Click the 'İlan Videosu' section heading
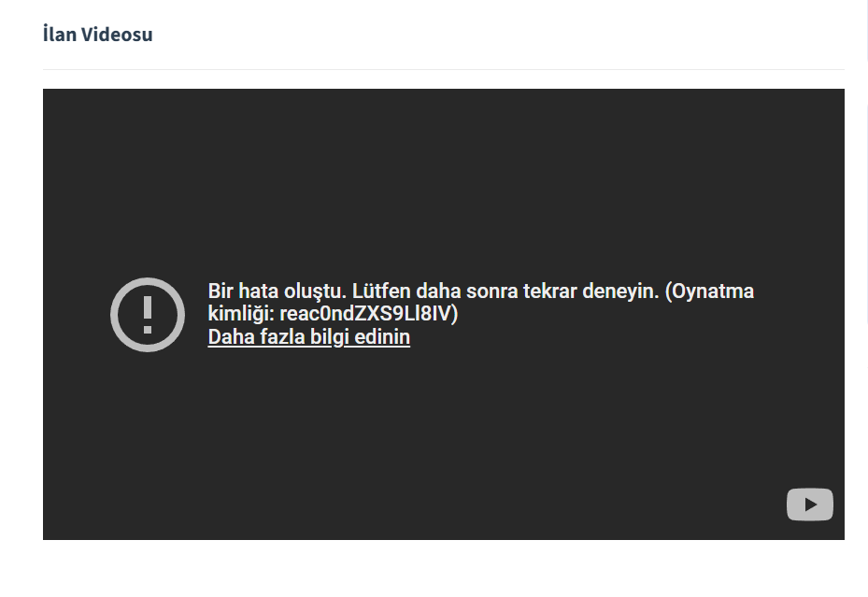 tap(97, 35)
